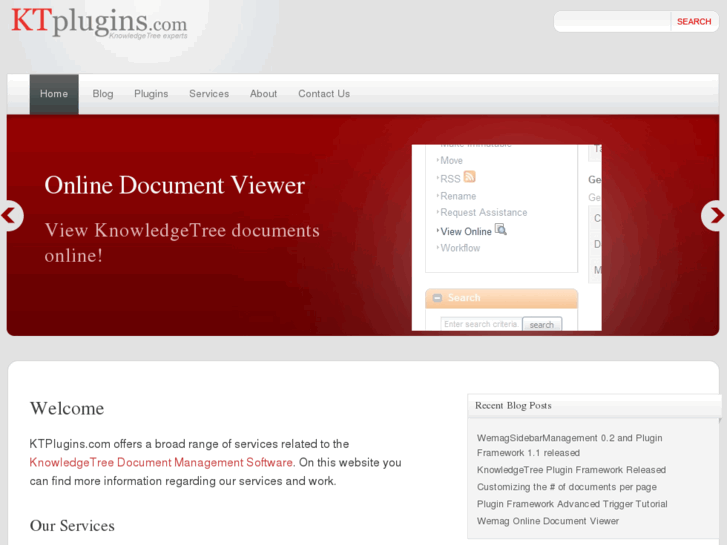Open the Contact Us menu item
The height and width of the screenshot is (545, 727).
click(x=324, y=94)
